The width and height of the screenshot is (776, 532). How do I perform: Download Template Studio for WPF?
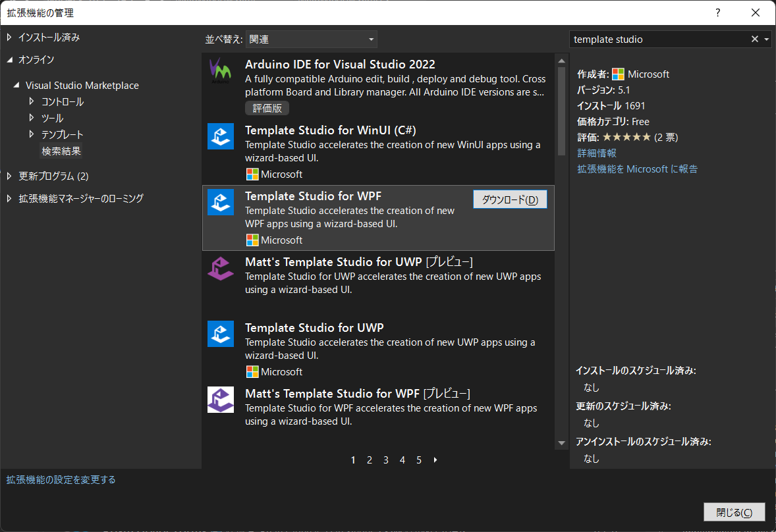[509, 198]
